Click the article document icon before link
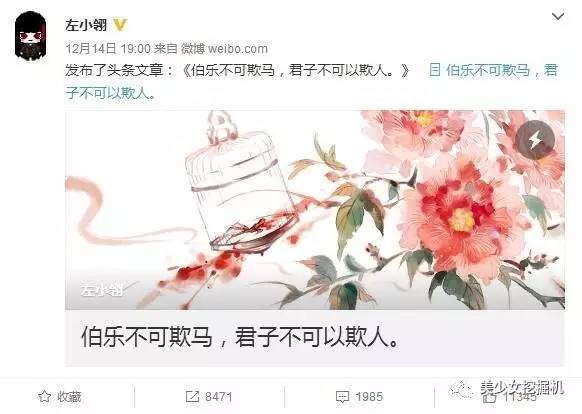The height and width of the screenshot is (414, 582). click(435, 69)
